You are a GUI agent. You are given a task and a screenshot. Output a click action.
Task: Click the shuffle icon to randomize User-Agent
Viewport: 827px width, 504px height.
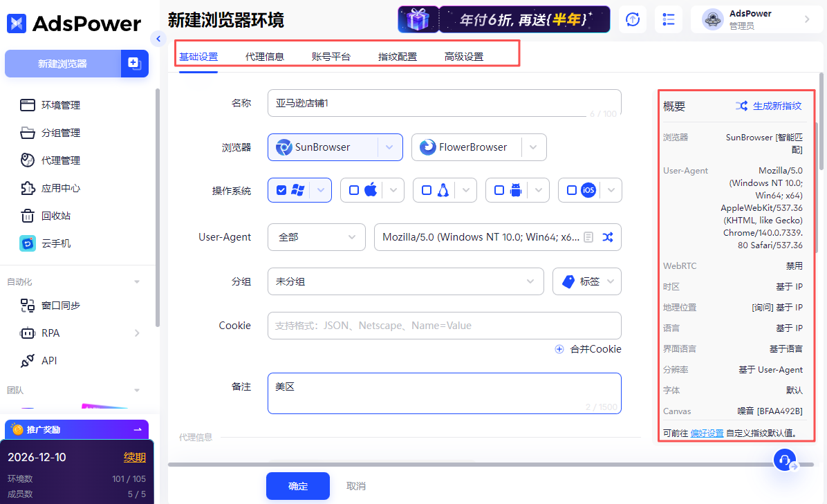pos(607,236)
